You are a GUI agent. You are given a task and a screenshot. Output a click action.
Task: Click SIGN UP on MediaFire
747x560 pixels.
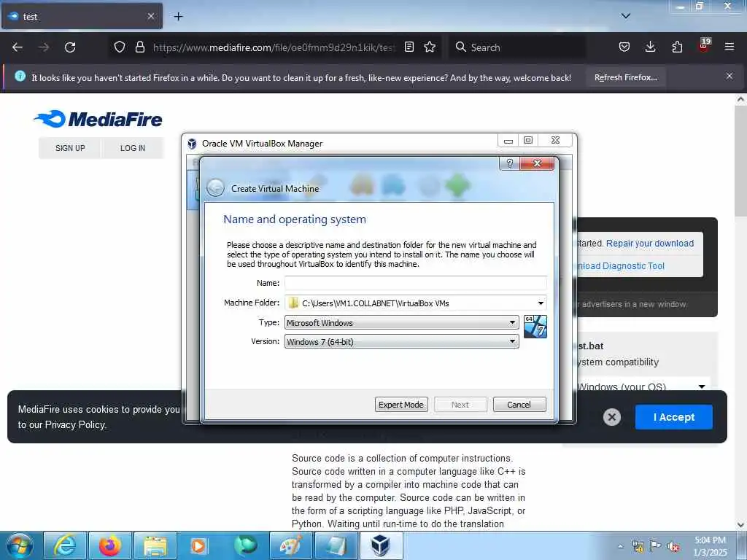pyautogui.click(x=70, y=148)
